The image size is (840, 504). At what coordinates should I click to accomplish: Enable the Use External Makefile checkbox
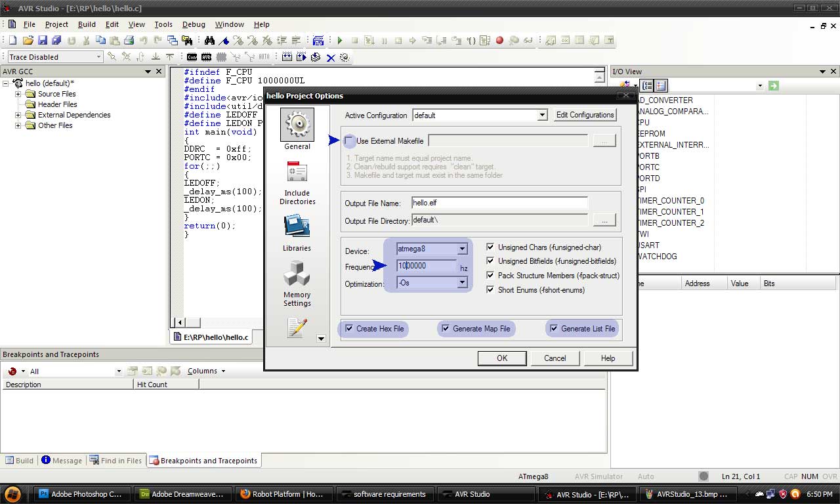tap(349, 140)
